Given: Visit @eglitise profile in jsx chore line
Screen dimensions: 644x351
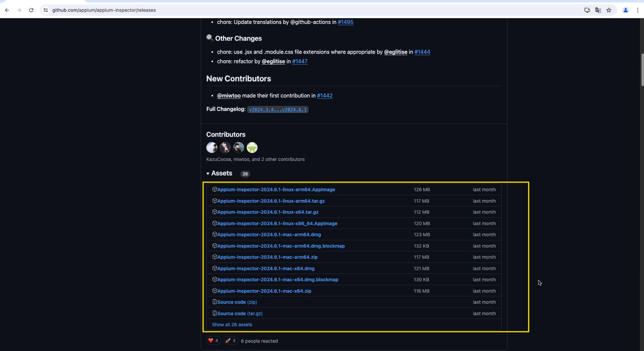Looking at the screenshot, I should (396, 52).
